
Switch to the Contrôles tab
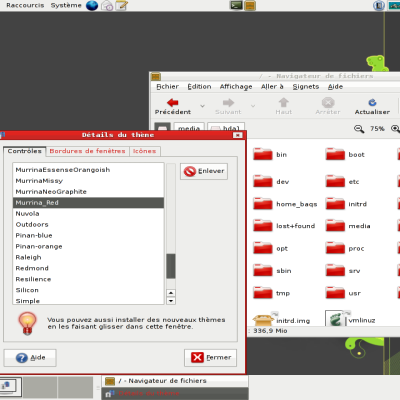pyautogui.click(x=25, y=151)
